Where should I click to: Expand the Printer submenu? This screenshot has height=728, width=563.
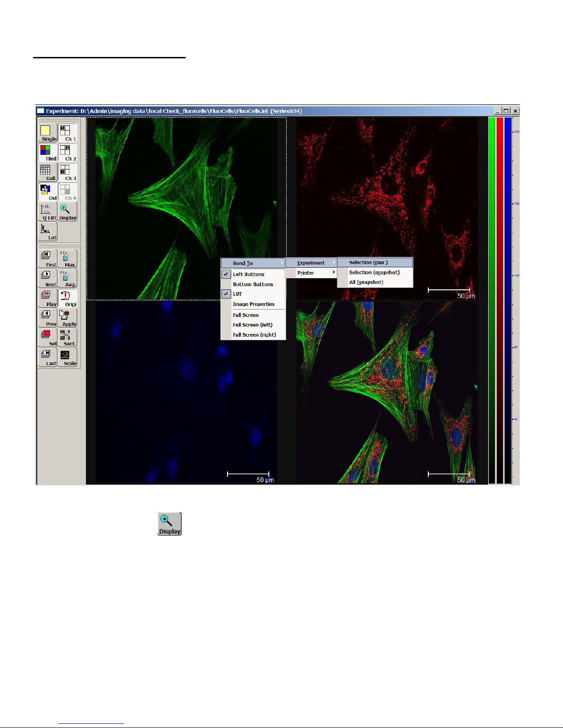311,273
